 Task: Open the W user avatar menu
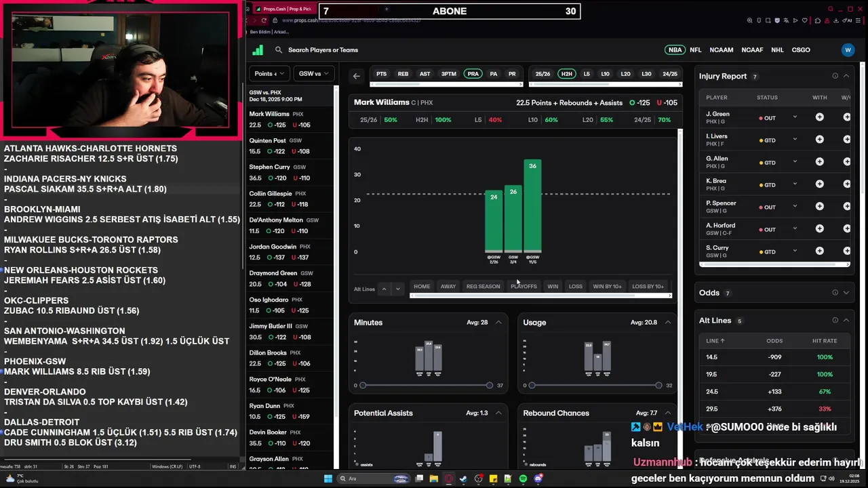(848, 49)
